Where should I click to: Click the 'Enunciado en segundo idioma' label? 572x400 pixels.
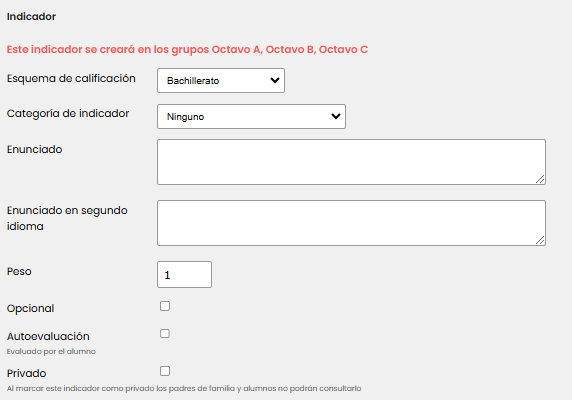(x=67, y=218)
